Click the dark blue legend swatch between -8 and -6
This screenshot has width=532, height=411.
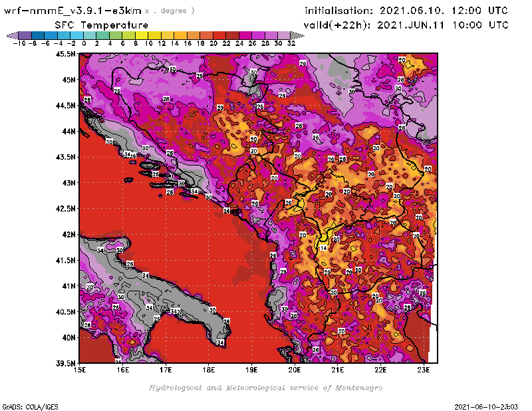click(x=38, y=35)
